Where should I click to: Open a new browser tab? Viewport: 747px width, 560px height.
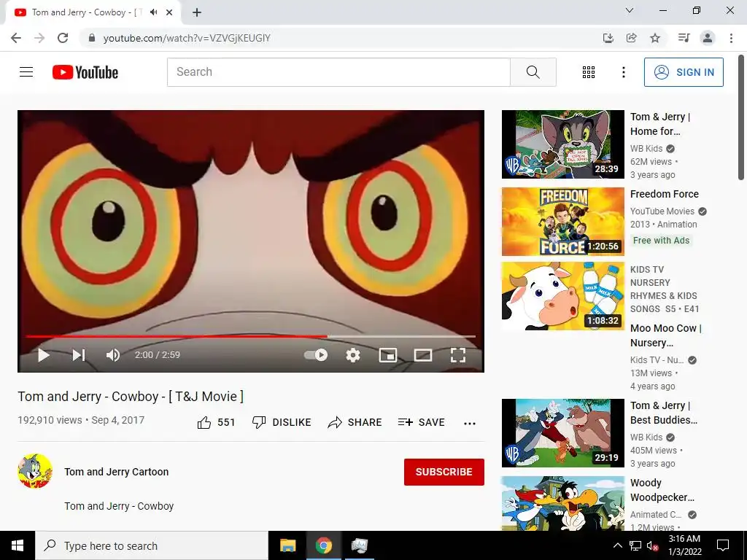[197, 12]
